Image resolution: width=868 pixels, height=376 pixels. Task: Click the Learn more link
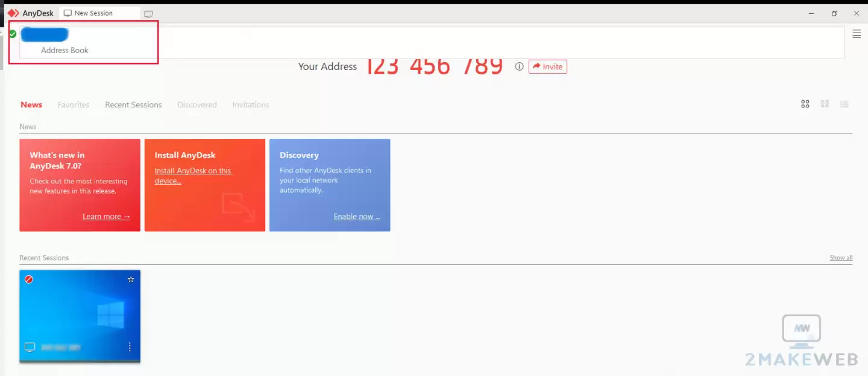[106, 217]
